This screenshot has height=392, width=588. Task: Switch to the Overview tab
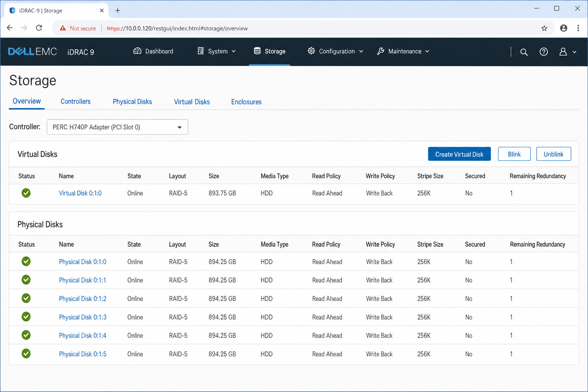[x=26, y=101]
